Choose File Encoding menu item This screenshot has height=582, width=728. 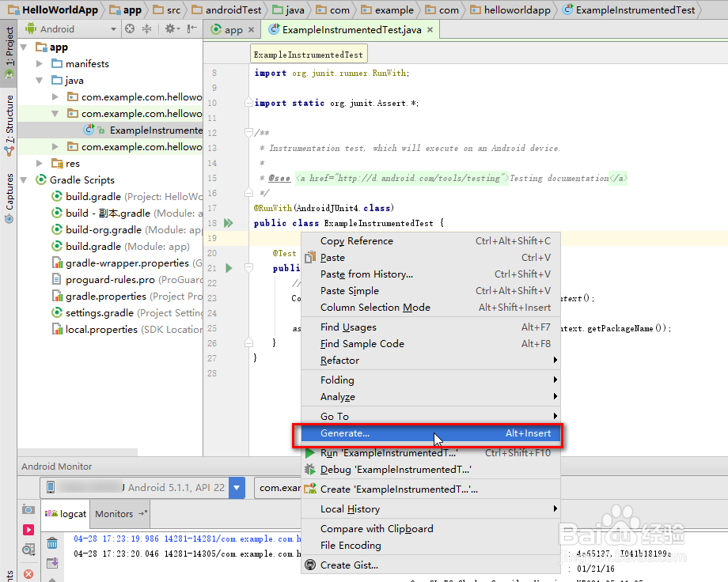(430, 546)
